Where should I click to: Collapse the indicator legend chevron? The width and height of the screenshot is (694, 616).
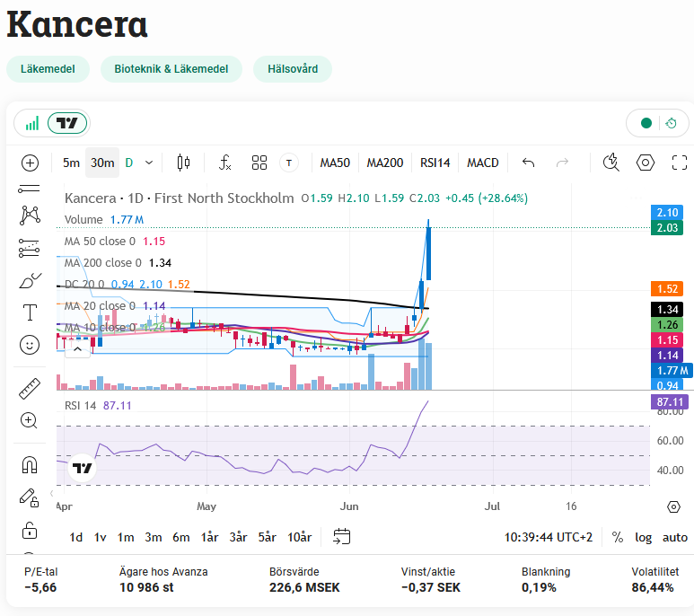77,349
